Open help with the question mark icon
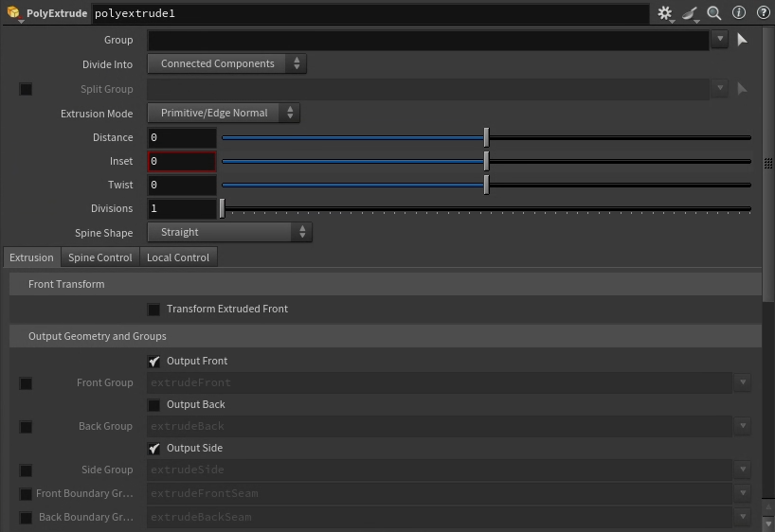This screenshot has width=775, height=532. (x=763, y=13)
